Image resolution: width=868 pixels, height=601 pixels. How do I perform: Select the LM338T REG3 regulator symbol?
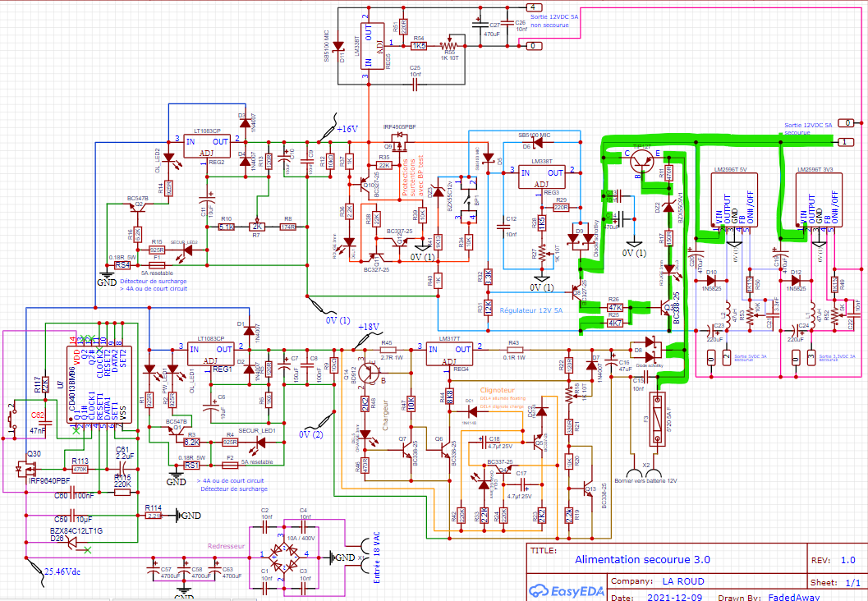[541, 177]
